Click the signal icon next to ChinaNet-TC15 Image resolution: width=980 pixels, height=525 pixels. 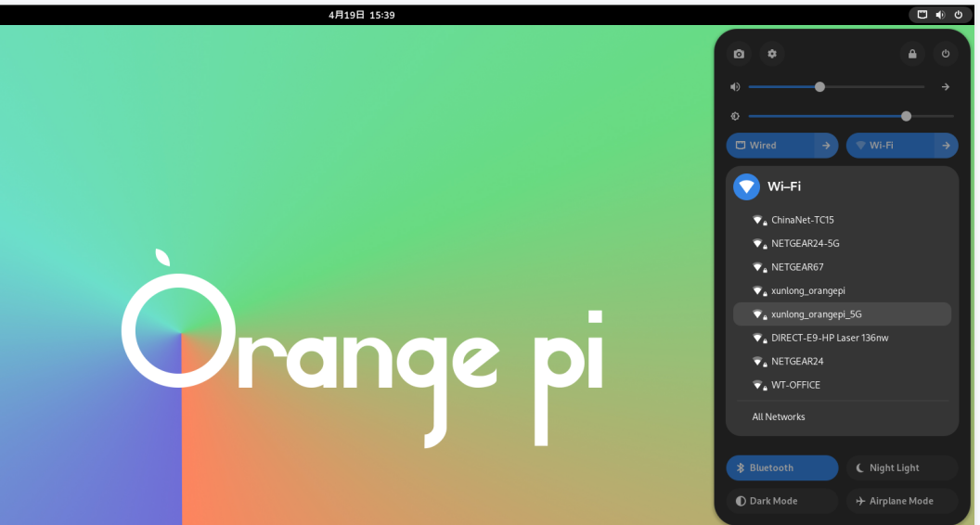[759, 220]
